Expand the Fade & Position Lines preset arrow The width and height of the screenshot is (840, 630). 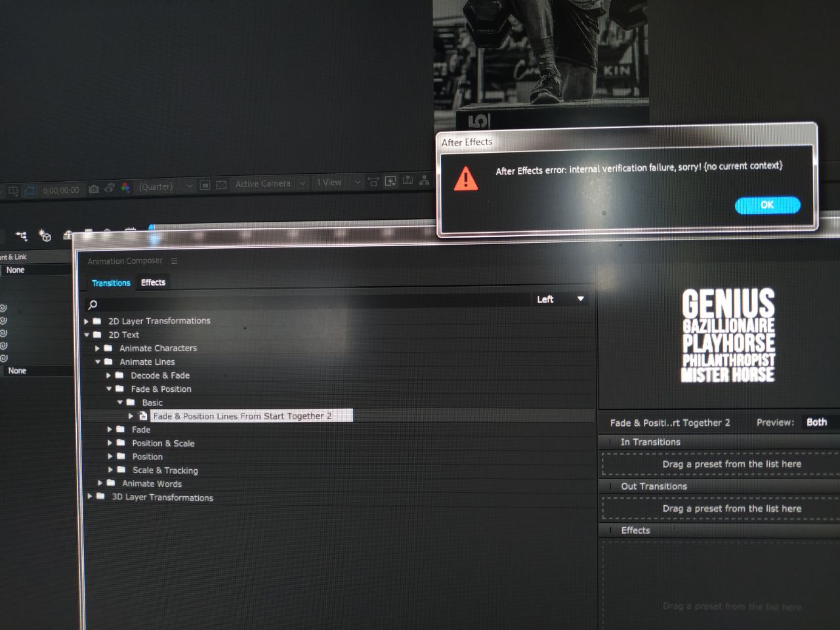(131, 416)
